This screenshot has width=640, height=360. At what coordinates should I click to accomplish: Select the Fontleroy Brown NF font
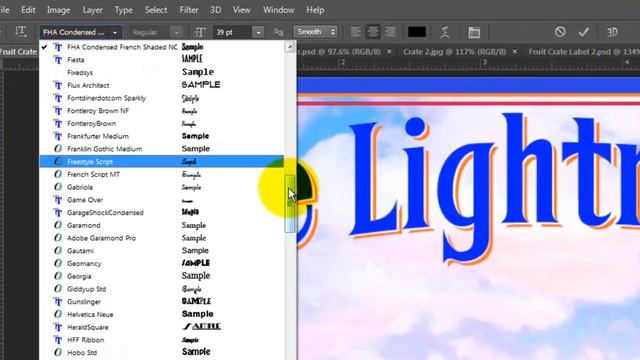click(162, 111)
